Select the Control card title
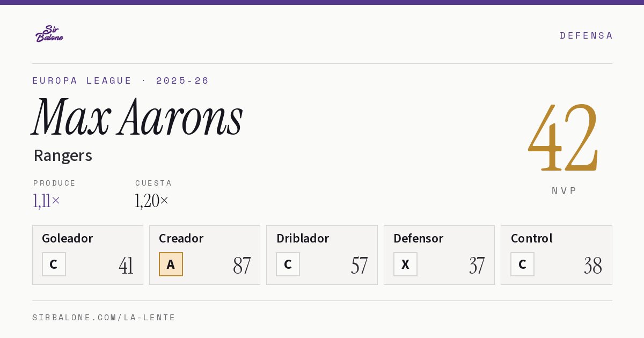Screen dimensions: 644x338 tap(531, 238)
